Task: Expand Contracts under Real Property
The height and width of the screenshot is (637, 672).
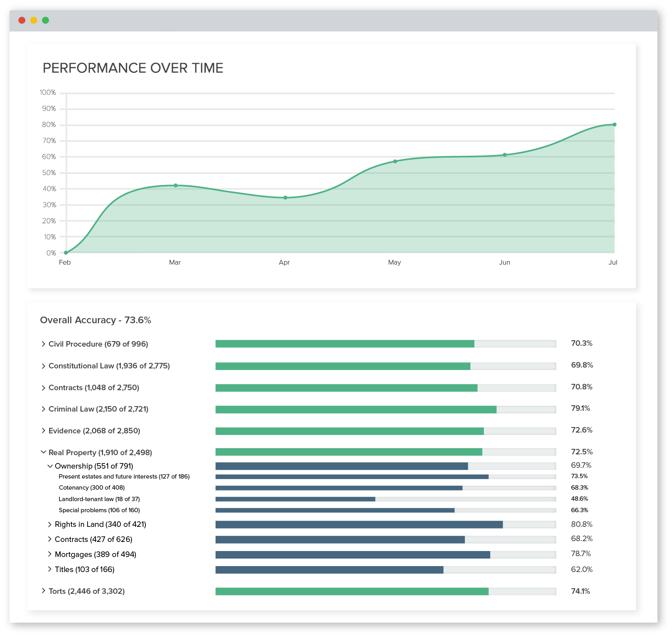Action: [x=49, y=539]
